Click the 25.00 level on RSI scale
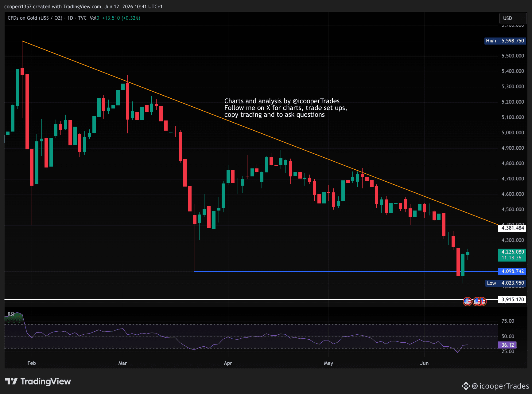The image size is (532, 394). pos(508,352)
